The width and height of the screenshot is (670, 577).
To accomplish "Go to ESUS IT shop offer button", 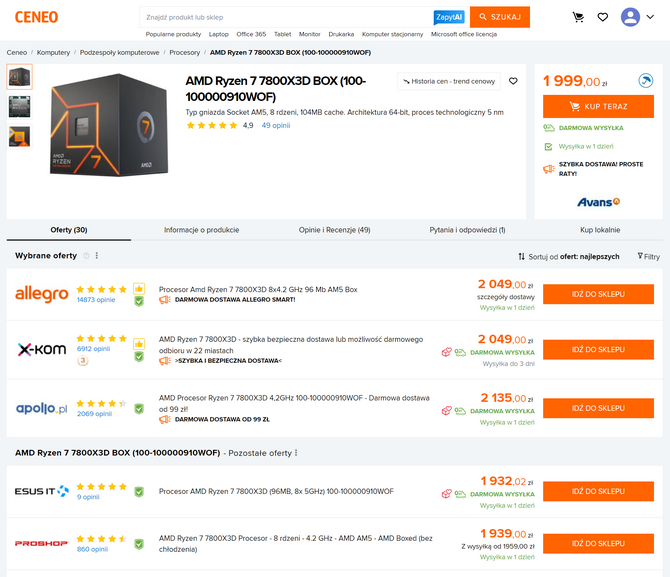I will tap(598, 492).
